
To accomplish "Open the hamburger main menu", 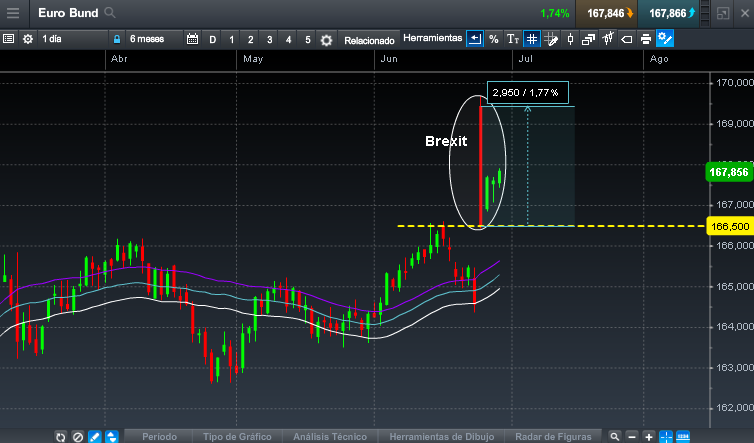I will coord(13,13).
